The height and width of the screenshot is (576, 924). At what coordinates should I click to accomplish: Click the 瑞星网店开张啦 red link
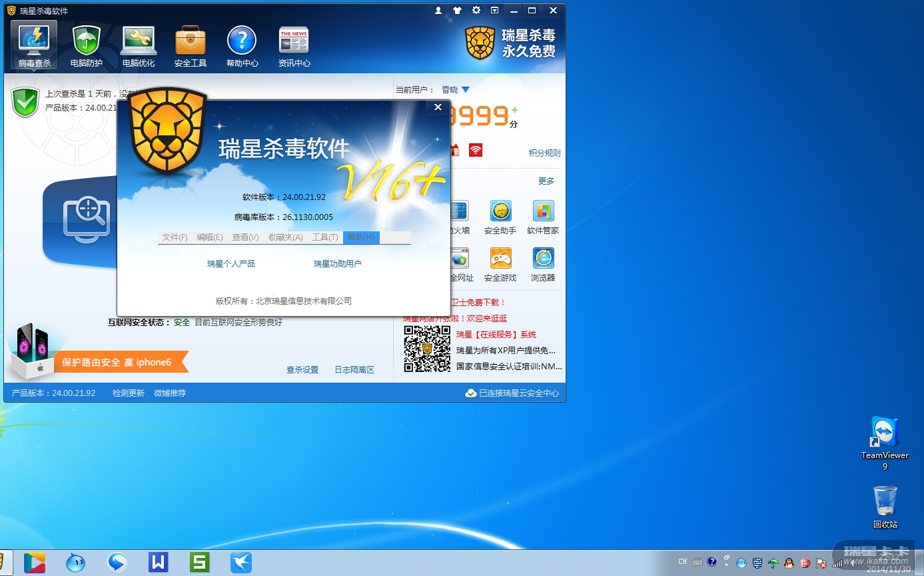click(x=455, y=319)
